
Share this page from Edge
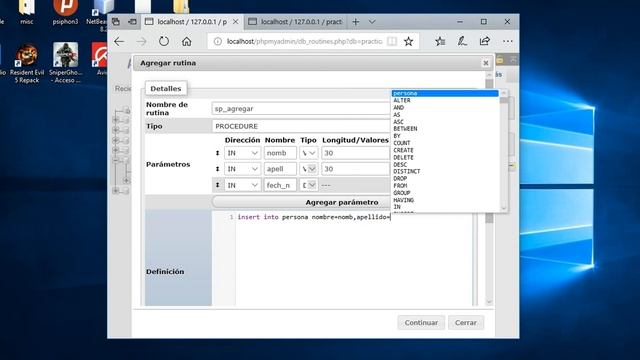(x=484, y=41)
